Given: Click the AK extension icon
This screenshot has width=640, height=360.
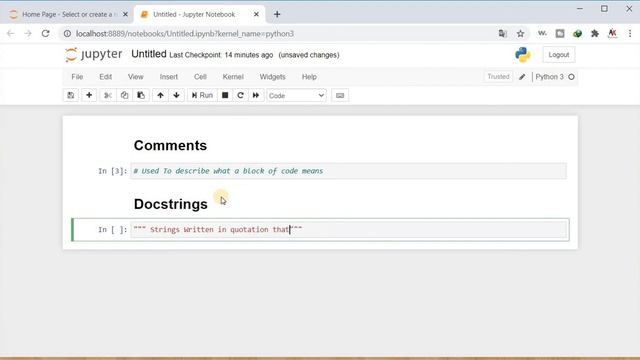Looking at the screenshot, I should pos(612,34).
